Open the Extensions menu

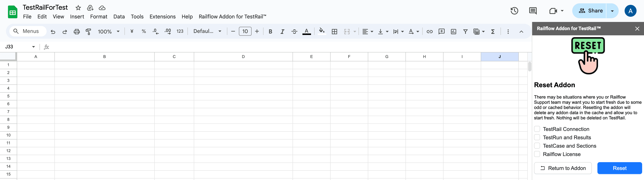click(162, 17)
